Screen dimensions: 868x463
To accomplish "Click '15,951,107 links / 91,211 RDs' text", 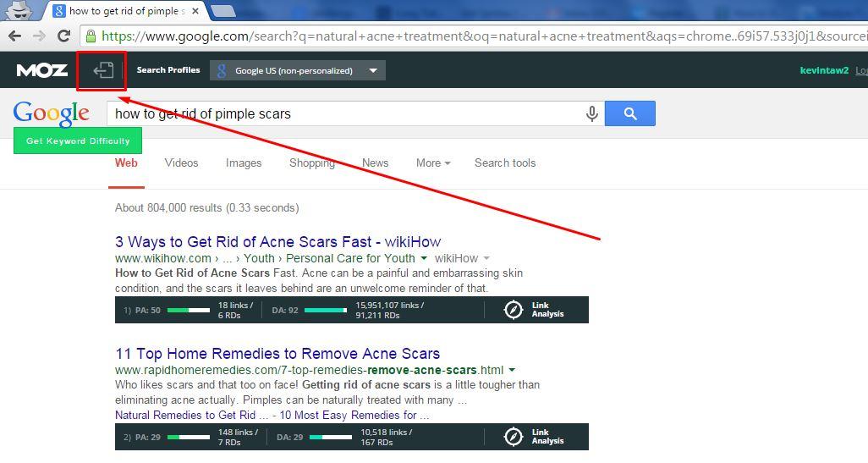I will [x=390, y=310].
